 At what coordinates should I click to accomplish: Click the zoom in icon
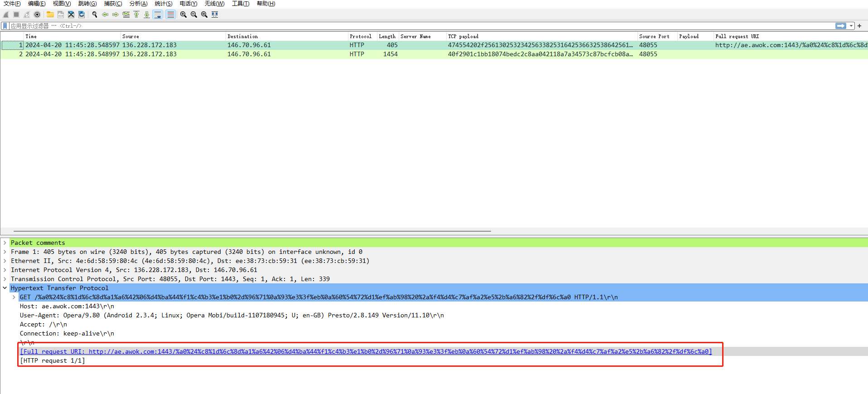pyautogui.click(x=183, y=15)
